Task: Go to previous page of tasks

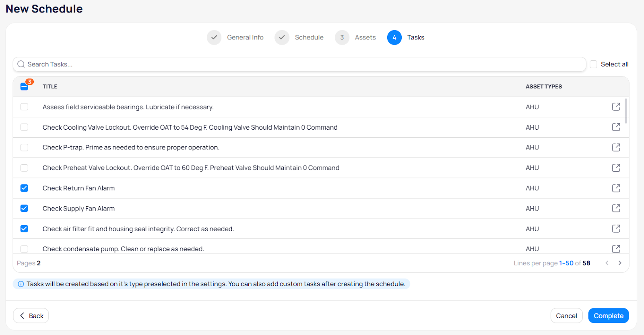Action: click(607, 263)
